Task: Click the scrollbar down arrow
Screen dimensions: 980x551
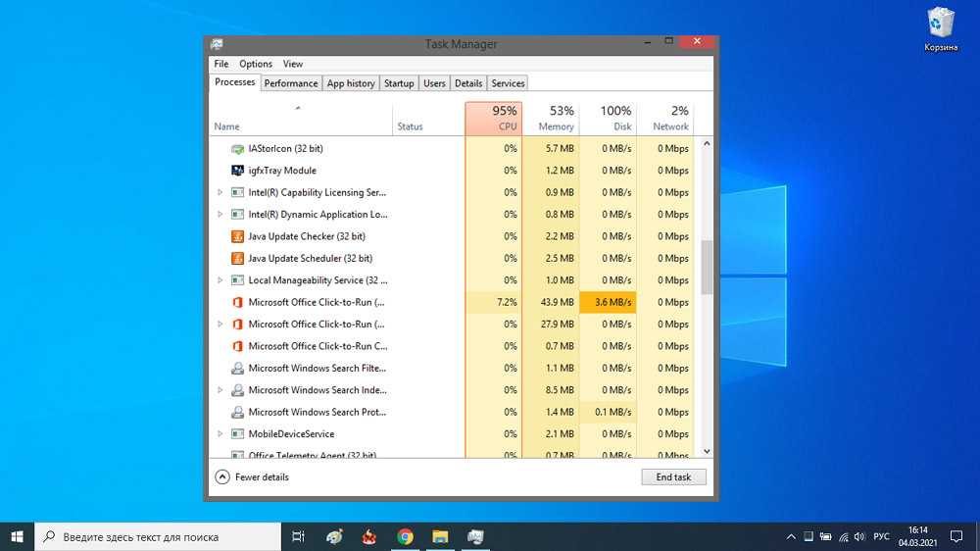Action: point(707,452)
